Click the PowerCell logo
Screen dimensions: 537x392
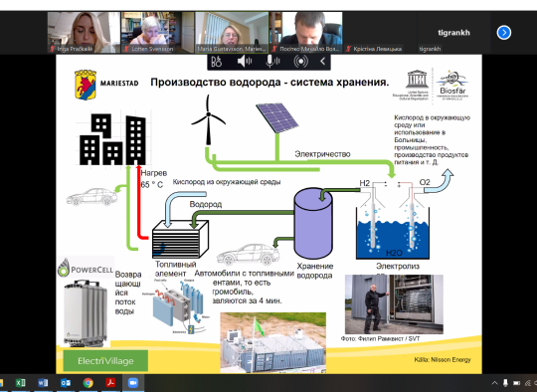86,268
